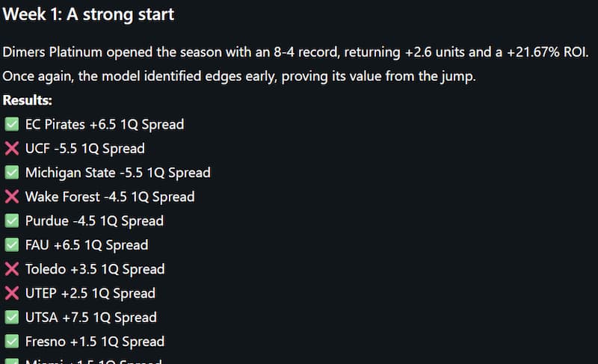The height and width of the screenshot is (364, 598).
Task: Click the green checkmark beside EC Pirates
Action: click(11, 124)
